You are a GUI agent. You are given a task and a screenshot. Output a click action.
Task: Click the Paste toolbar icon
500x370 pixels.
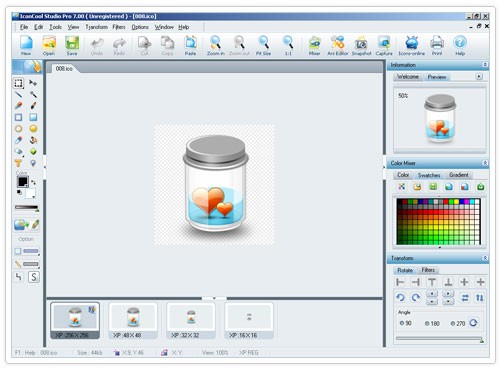click(x=190, y=46)
